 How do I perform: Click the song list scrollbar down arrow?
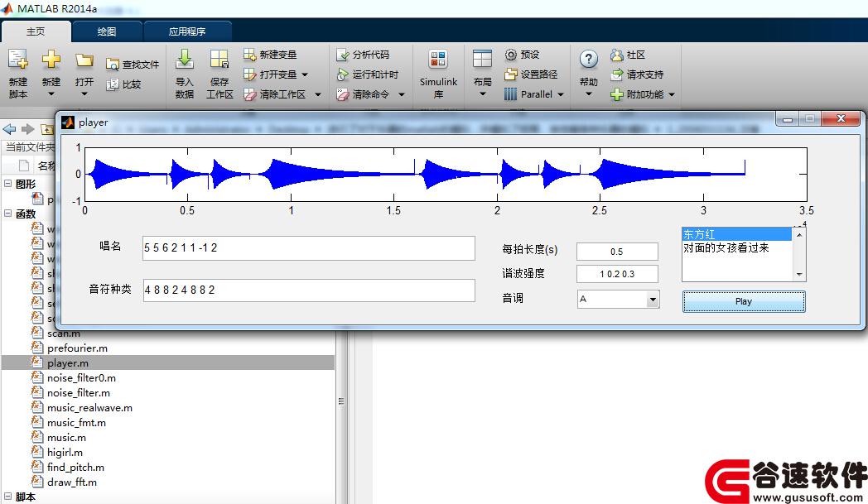coord(798,275)
